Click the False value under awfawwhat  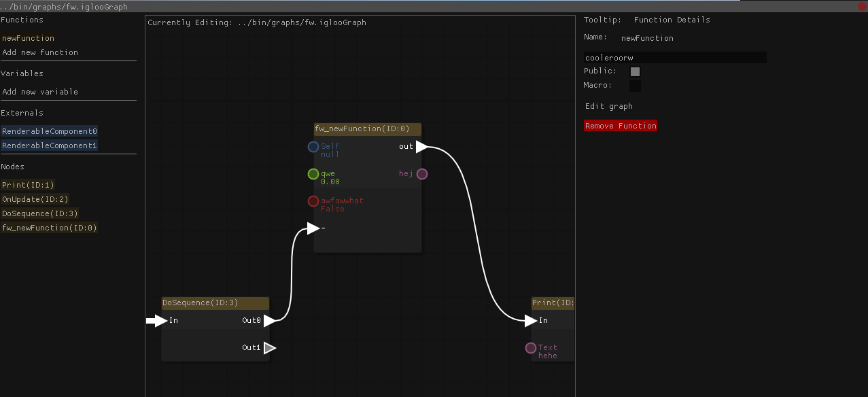click(x=332, y=209)
